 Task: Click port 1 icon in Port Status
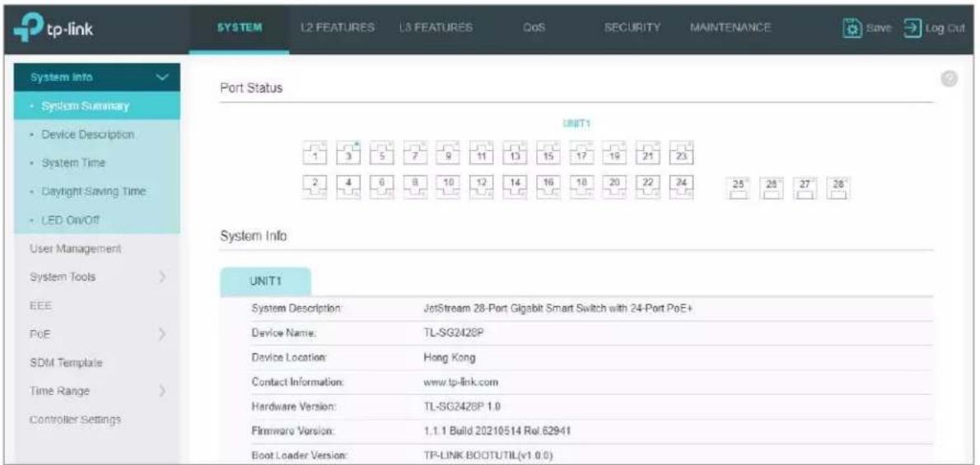point(315,152)
